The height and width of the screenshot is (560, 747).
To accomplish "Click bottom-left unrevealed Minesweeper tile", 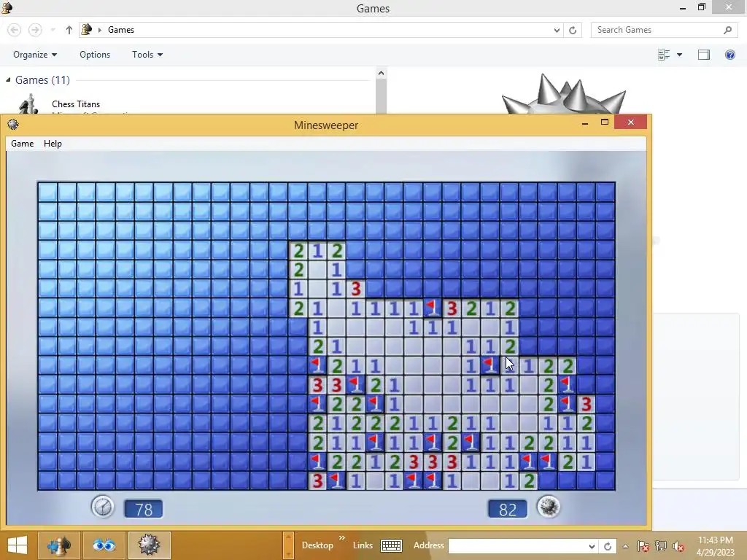I will point(47,481).
